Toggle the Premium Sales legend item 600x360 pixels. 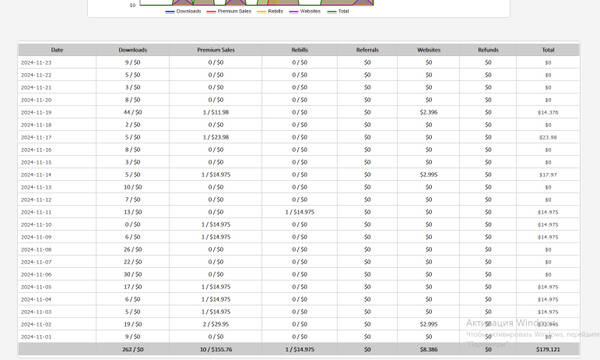click(x=229, y=11)
